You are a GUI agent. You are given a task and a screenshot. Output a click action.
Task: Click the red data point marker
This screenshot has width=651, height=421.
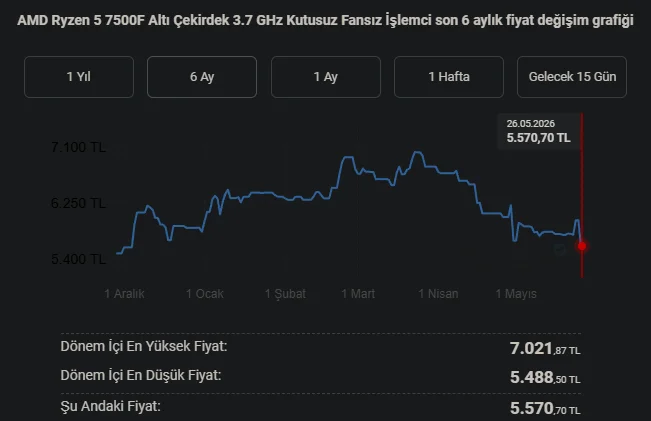(x=582, y=246)
